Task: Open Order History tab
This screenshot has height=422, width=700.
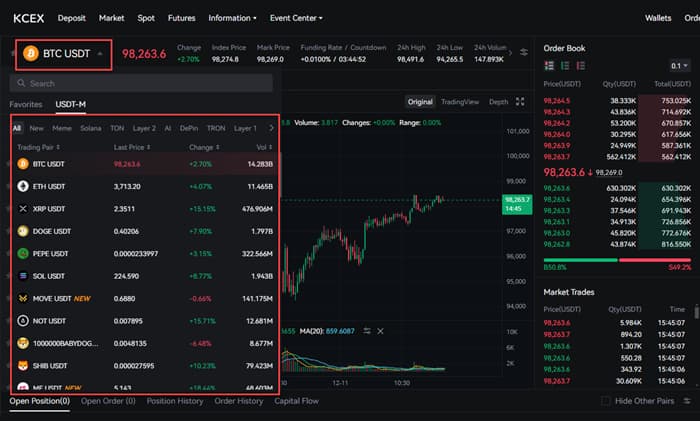Action: (239, 401)
